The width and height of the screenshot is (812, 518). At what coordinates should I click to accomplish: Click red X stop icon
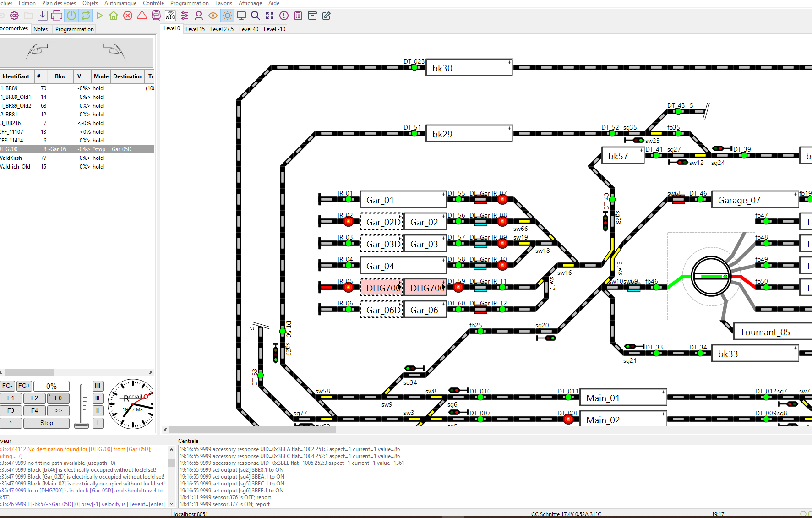tap(128, 16)
